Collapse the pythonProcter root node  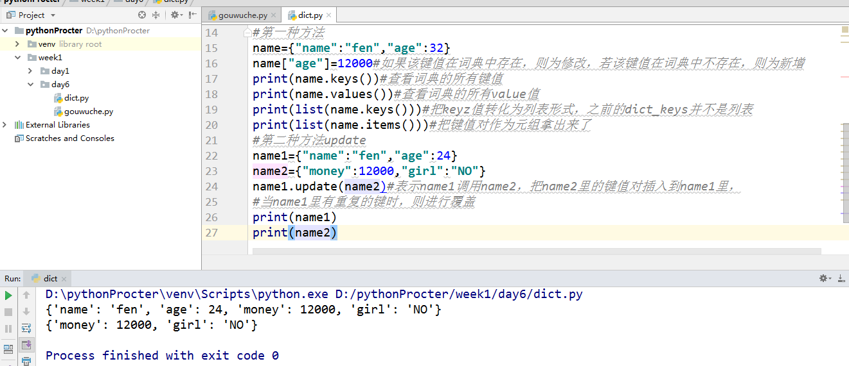pyautogui.click(x=5, y=30)
